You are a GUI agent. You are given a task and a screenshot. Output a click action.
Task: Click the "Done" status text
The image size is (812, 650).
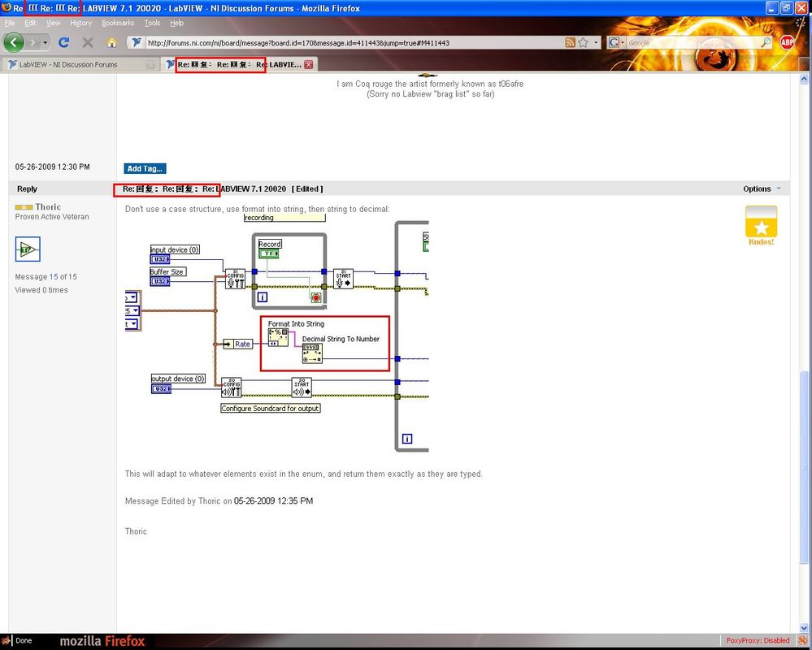pos(24,641)
